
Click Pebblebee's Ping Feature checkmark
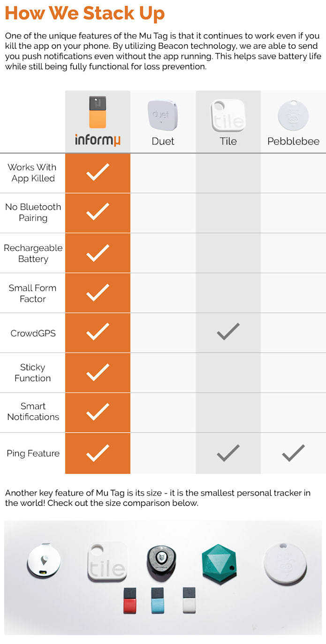click(293, 452)
